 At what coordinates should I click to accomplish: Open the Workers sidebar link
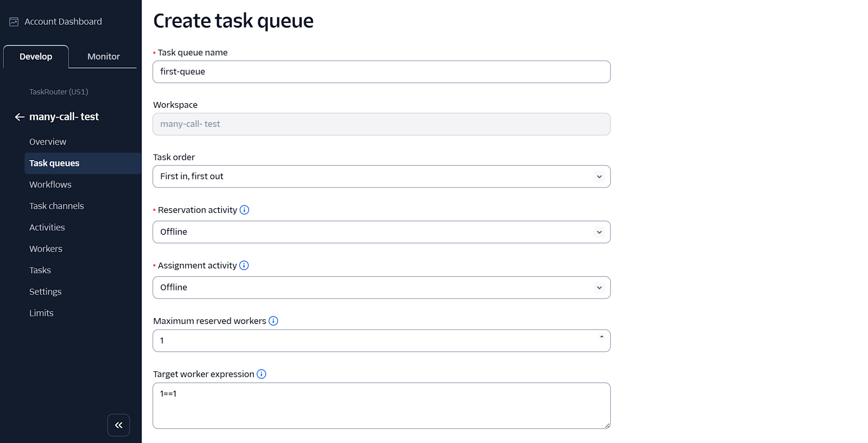[x=46, y=249]
